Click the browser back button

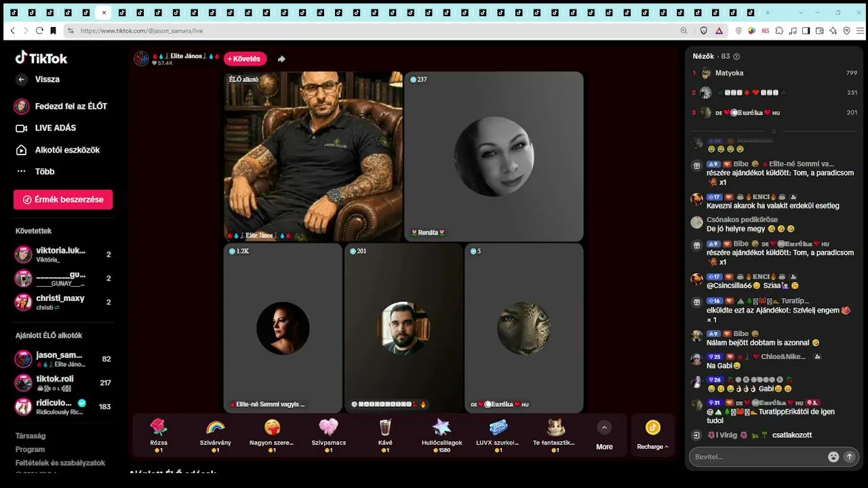(12, 30)
